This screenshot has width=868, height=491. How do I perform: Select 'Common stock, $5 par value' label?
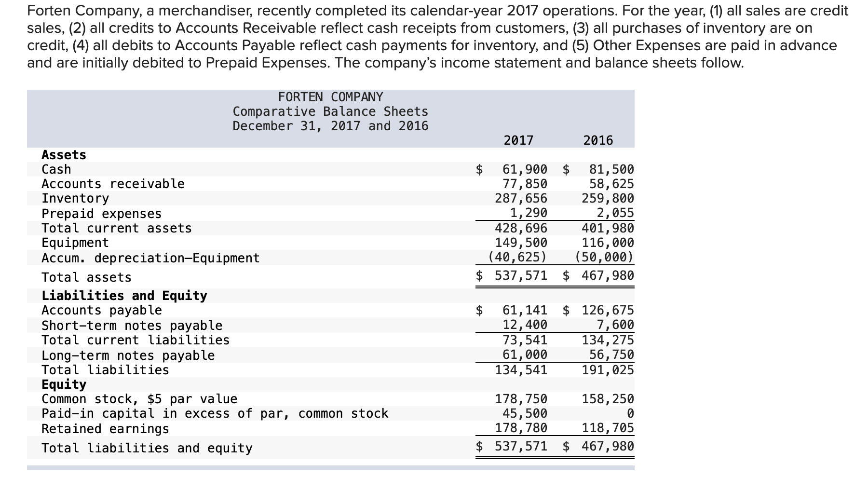click(139, 399)
